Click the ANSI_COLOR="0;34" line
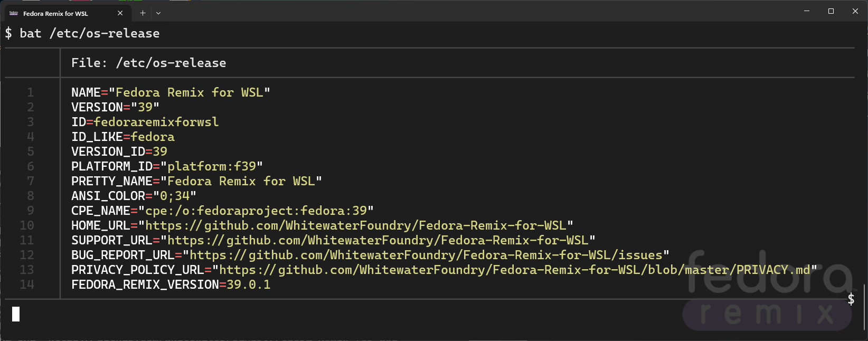 pos(134,196)
